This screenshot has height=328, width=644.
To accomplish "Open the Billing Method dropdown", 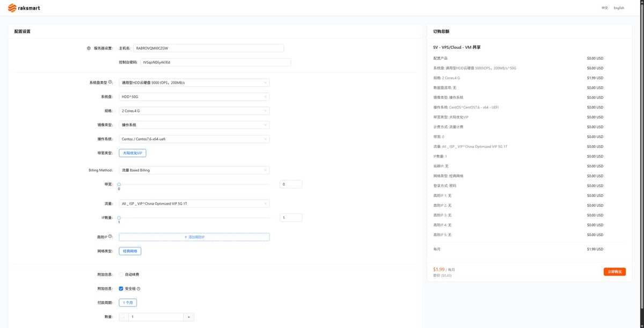I will pos(194,170).
